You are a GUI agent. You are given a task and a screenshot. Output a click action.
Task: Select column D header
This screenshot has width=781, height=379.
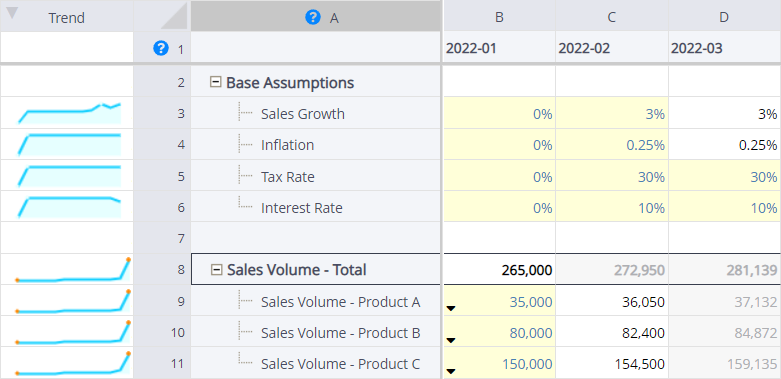coord(724,16)
